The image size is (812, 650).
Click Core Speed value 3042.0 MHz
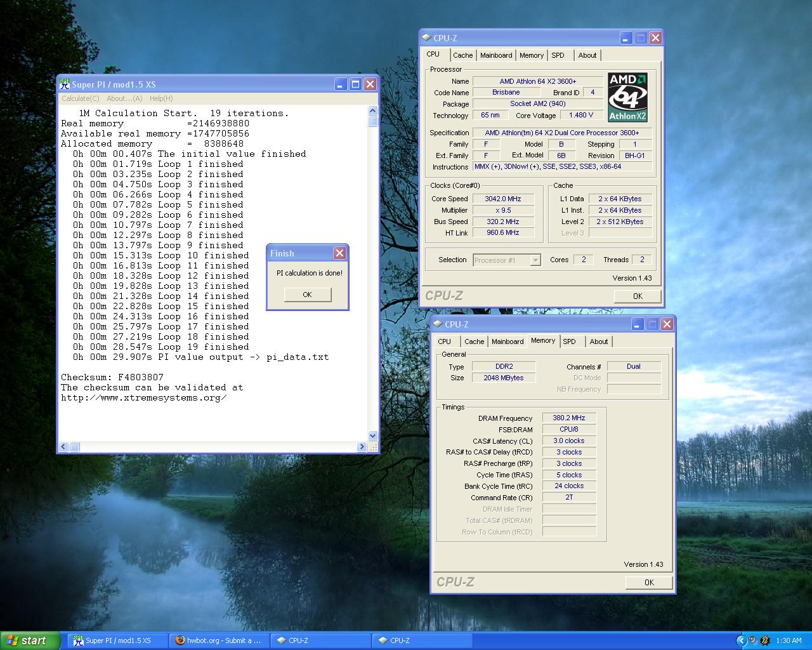click(x=502, y=199)
